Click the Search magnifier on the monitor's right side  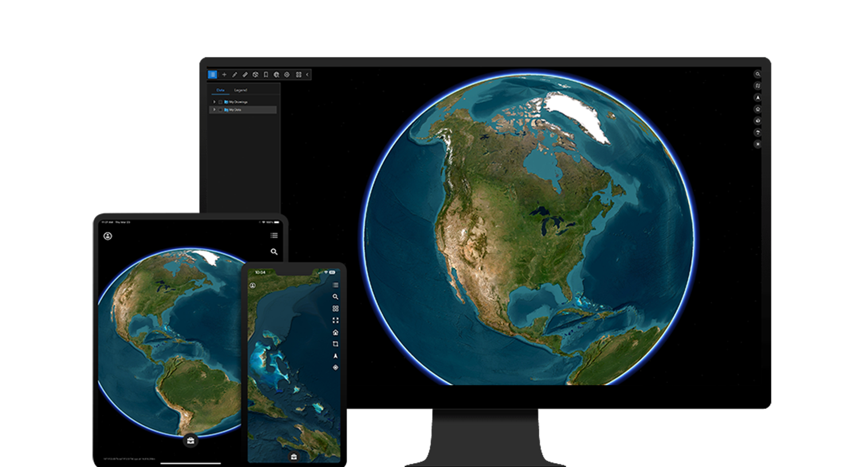(x=758, y=74)
